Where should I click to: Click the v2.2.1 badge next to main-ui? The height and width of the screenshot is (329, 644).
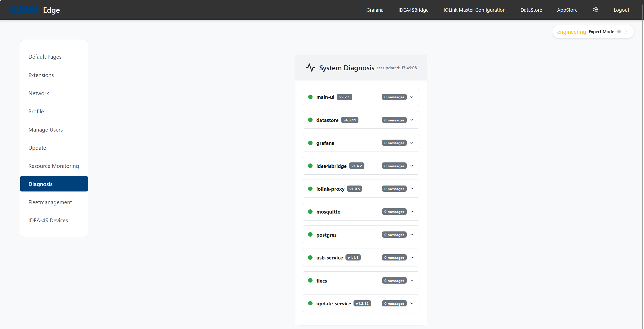point(344,97)
